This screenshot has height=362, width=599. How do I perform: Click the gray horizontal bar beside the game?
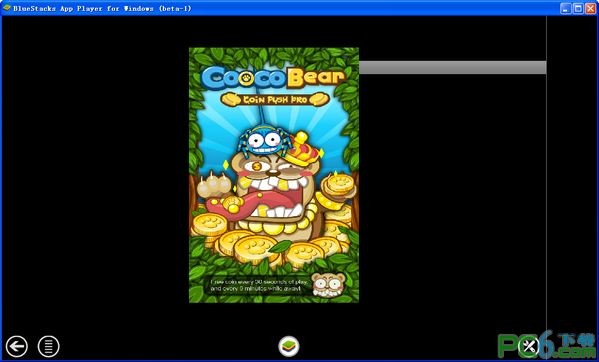coord(452,67)
